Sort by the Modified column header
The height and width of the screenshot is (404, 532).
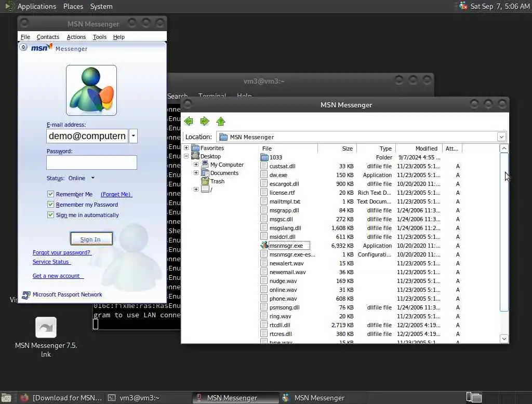coord(419,148)
